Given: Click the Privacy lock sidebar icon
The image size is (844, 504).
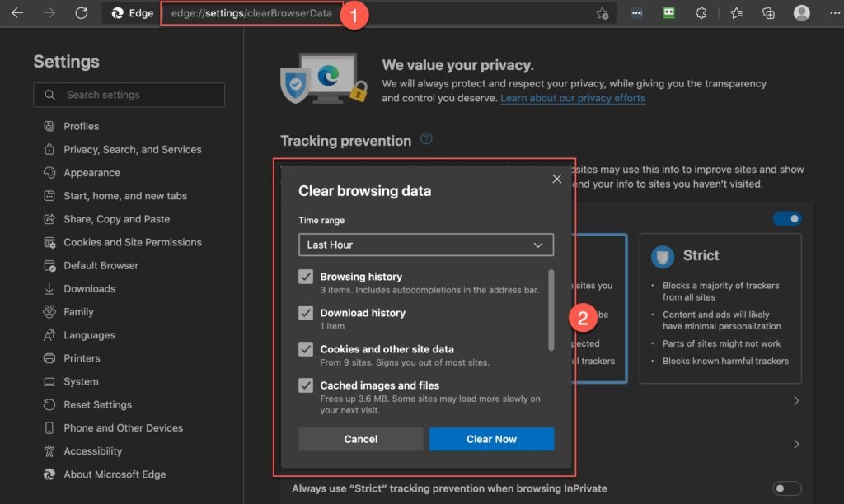Looking at the screenshot, I should pos(49,149).
